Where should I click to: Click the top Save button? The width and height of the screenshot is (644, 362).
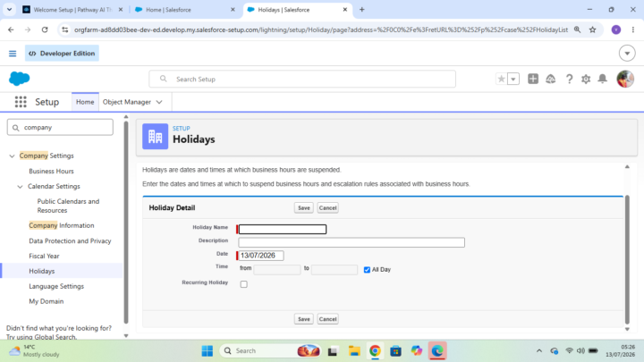coord(304,207)
